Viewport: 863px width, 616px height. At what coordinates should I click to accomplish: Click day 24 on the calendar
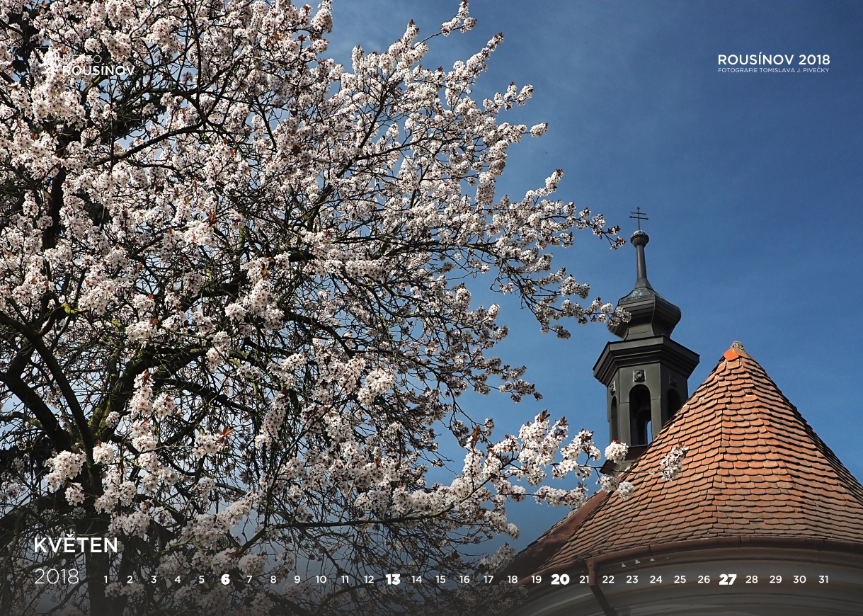(x=656, y=579)
